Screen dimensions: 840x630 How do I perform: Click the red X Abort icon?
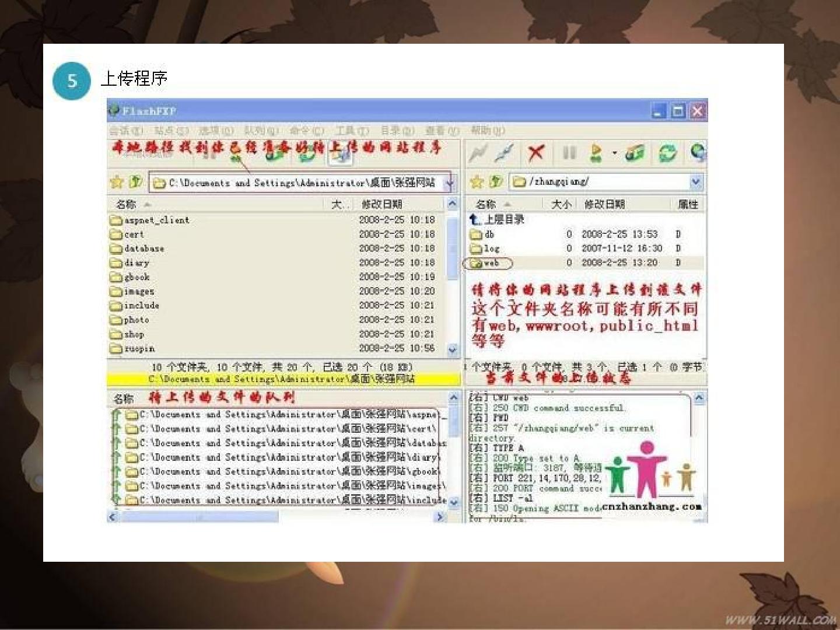pos(536,153)
